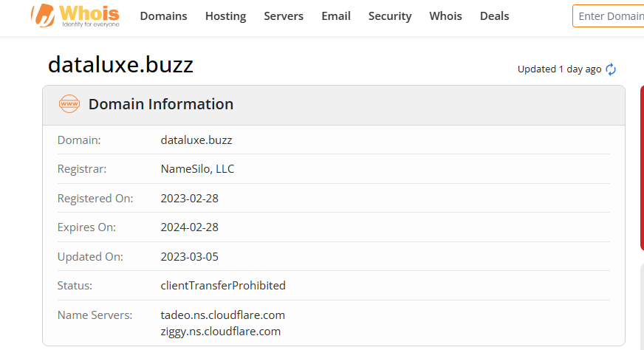Viewport: 644px width, 350px height.
Task: Open the Hosting menu
Action: (225, 16)
